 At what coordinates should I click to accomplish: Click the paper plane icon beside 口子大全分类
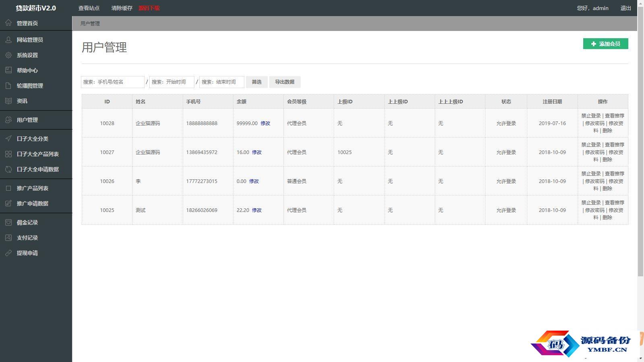tap(8, 139)
